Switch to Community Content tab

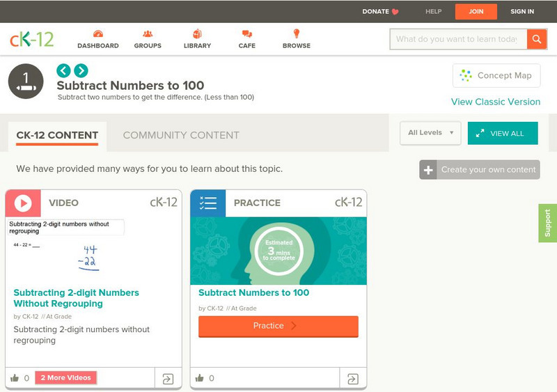pos(181,135)
